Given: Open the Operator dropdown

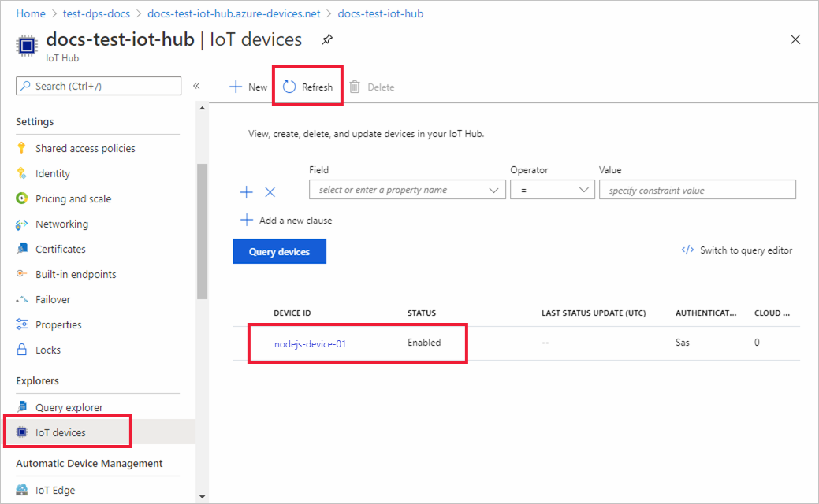Looking at the screenshot, I should coord(552,189).
